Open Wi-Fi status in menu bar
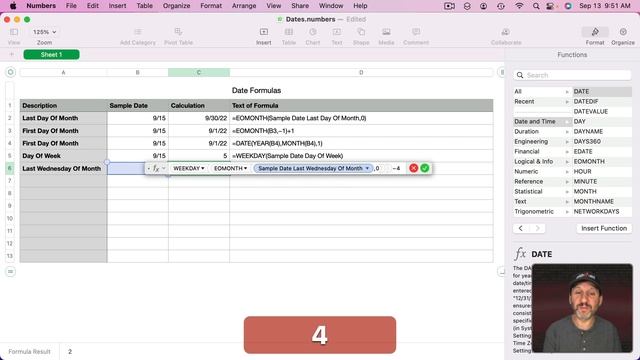640x360 pixels. click(x=519, y=6)
